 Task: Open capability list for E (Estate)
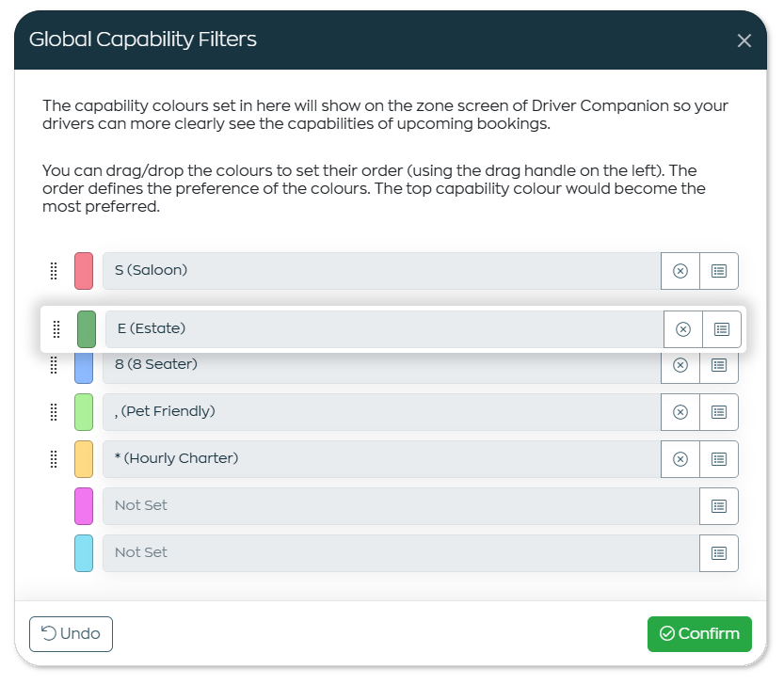(722, 329)
